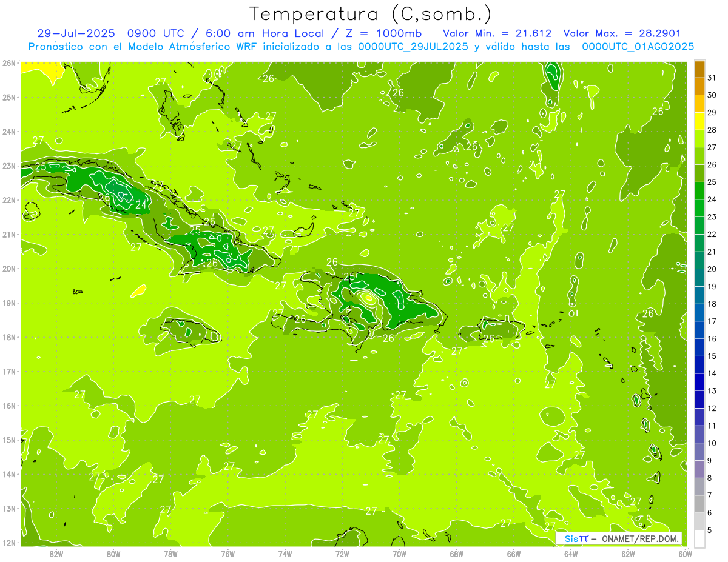The height and width of the screenshot is (562, 728).
Task: Click the title "Temperatura (C,somb.)"
Action: point(371,14)
